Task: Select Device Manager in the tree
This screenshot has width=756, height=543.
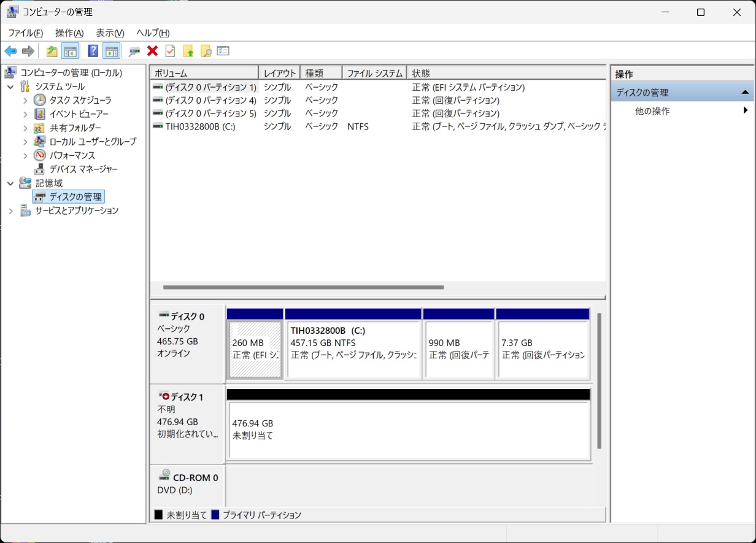Action: pyautogui.click(x=83, y=169)
